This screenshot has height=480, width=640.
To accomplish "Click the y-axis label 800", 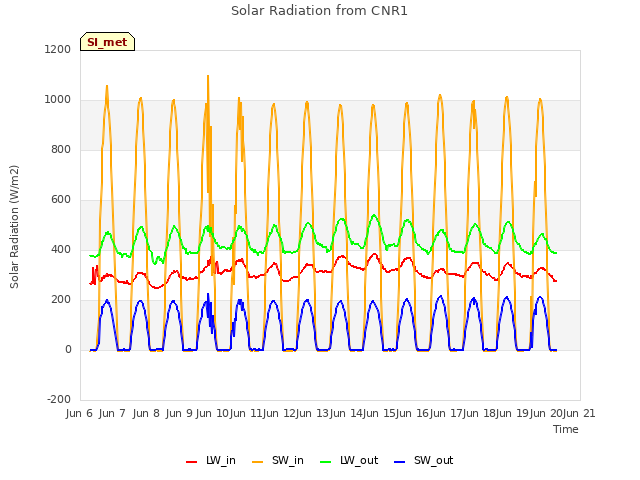I will pyautogui.click(x=61, y=149).
